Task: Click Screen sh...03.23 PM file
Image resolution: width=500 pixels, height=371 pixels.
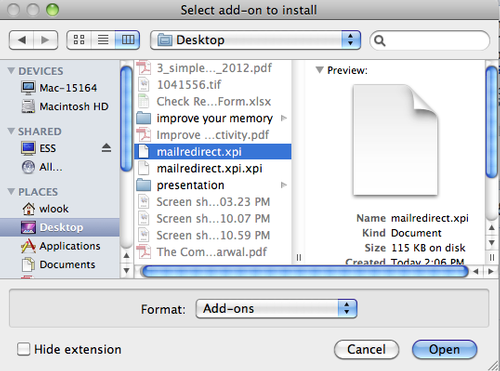Action: [213, 202]
